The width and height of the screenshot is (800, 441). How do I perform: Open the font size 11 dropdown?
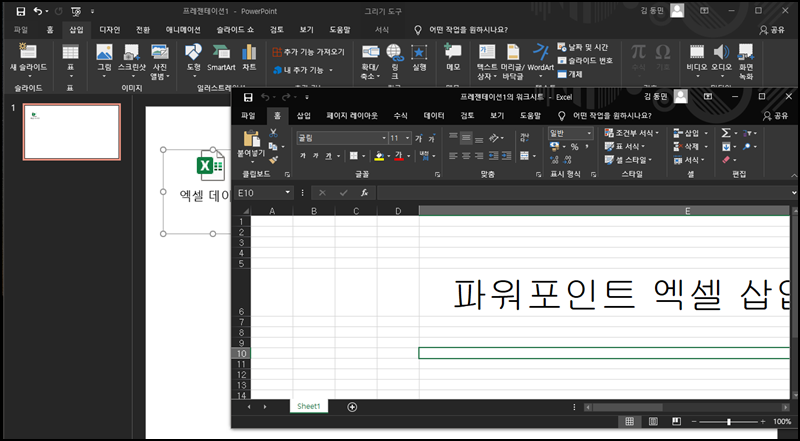click(x=407, y=138)
